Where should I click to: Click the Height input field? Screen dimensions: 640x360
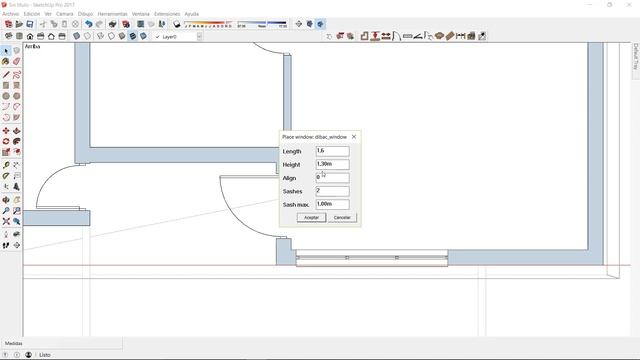click(332, 164)
